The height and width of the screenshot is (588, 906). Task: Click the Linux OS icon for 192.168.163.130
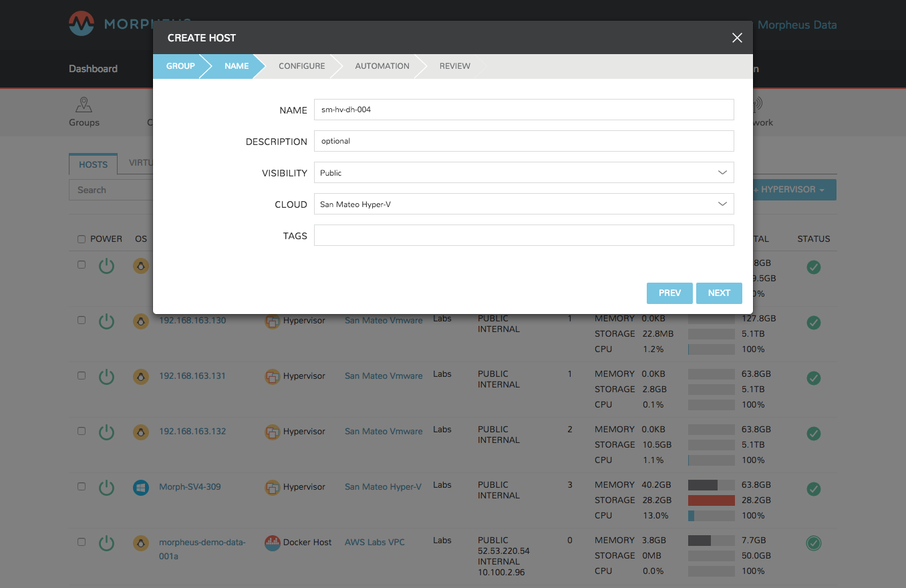click(140, 321)
